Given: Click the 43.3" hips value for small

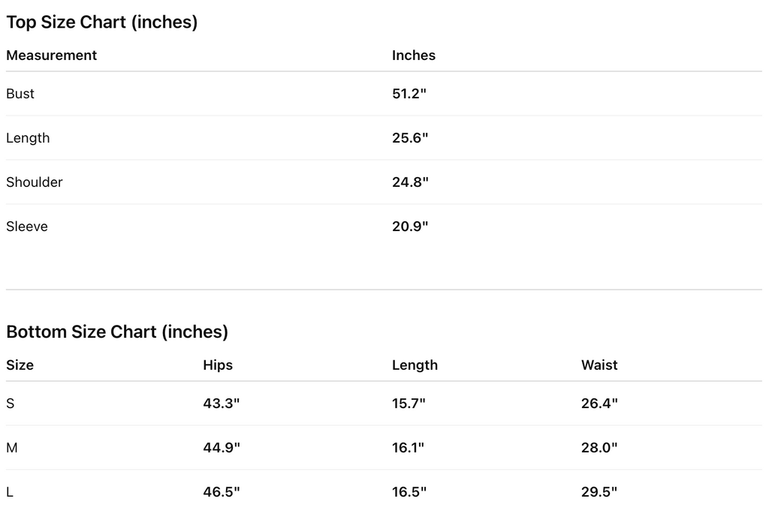Looking at the screenshot, I should (222, 404).
